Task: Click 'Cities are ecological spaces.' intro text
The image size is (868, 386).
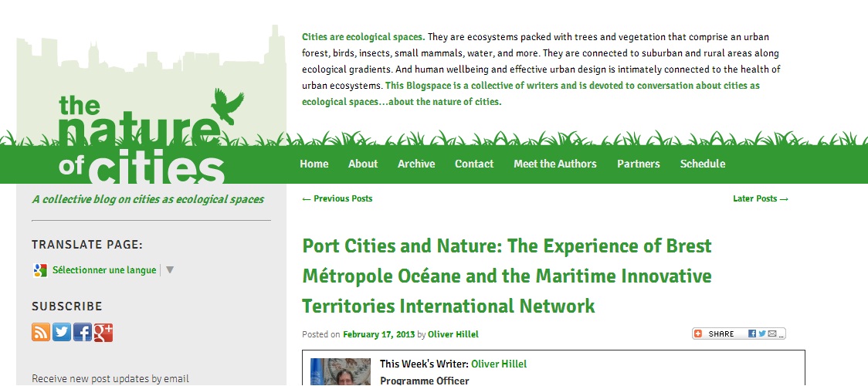Action: tap(363, 37)
